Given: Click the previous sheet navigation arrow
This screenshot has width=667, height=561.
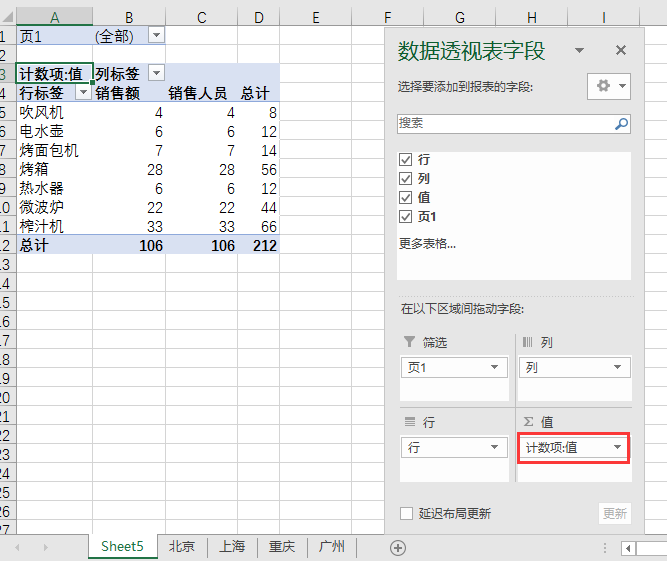Looking at the screenshot, I should 17,547.
